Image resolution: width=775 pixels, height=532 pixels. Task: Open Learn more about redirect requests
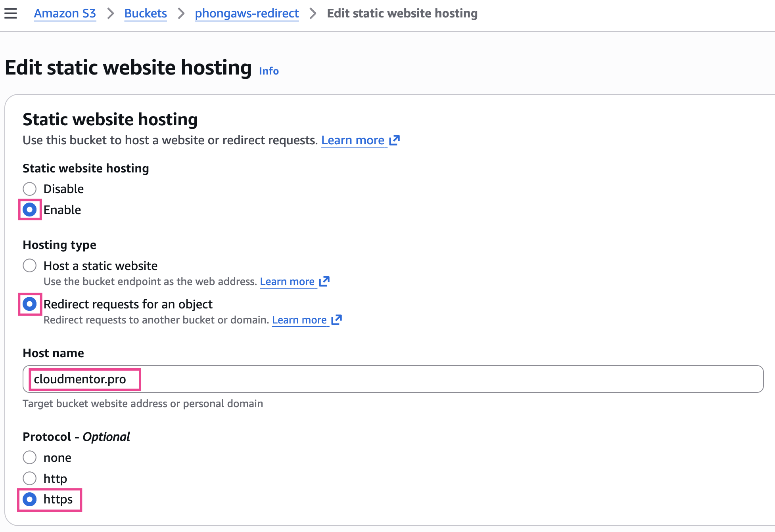[299, 320]
